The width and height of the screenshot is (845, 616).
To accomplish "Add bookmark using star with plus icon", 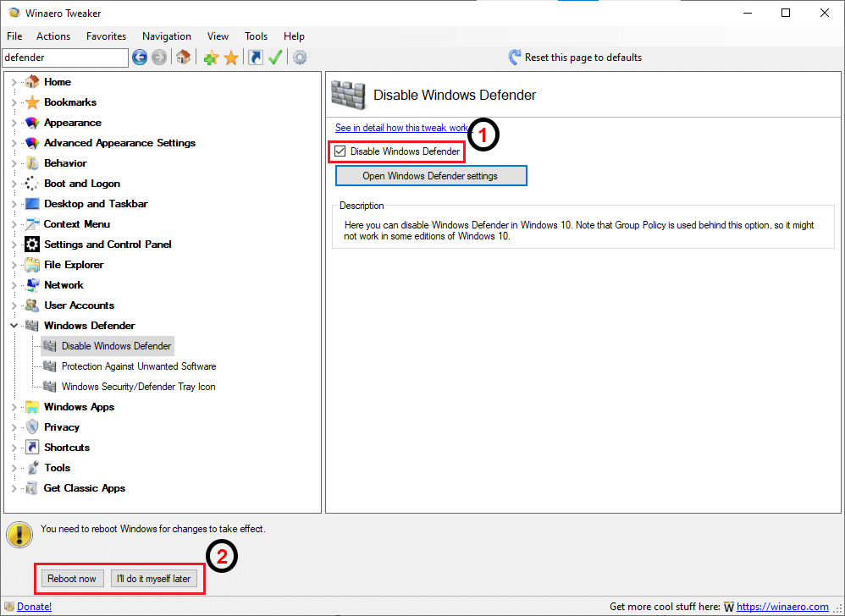I will [211, 58].
